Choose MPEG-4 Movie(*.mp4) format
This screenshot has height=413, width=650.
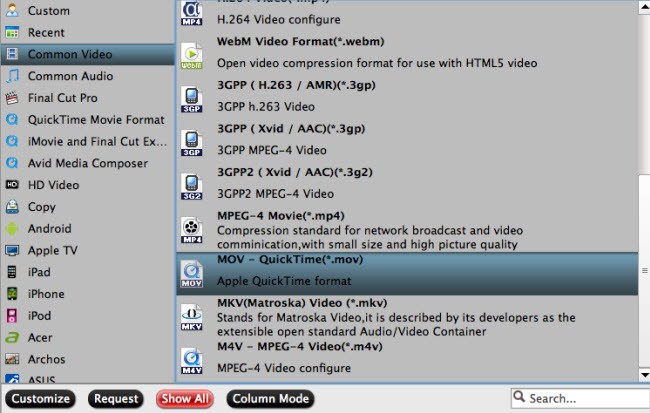pos(407,230)
